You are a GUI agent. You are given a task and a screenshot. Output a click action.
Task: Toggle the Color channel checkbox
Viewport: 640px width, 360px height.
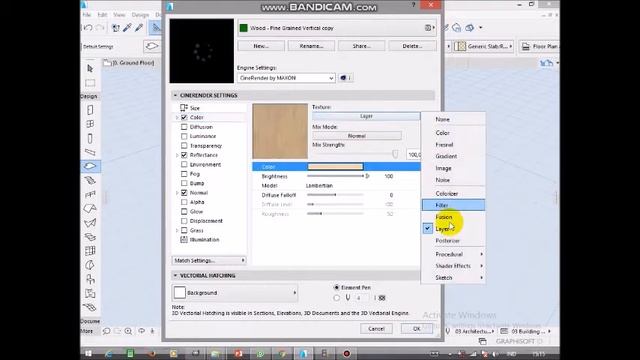point(184,117)
